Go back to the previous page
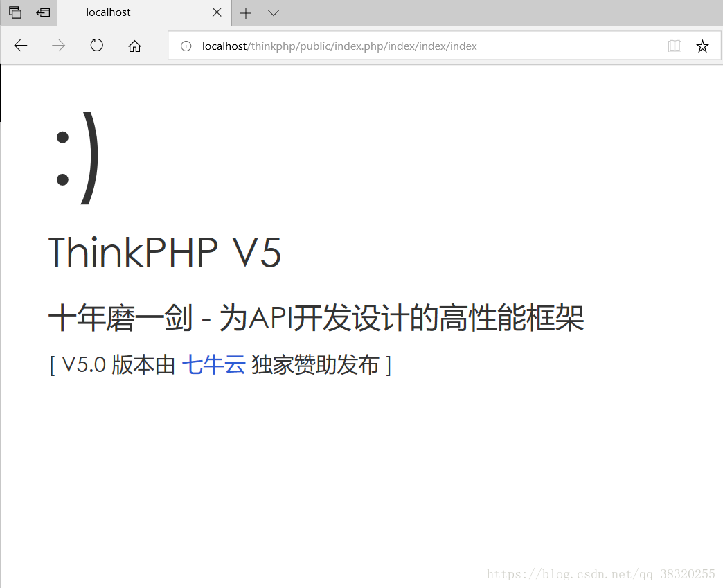Image resolution: width=723 pixels, height=588 pixels. (x=21, y=46)
